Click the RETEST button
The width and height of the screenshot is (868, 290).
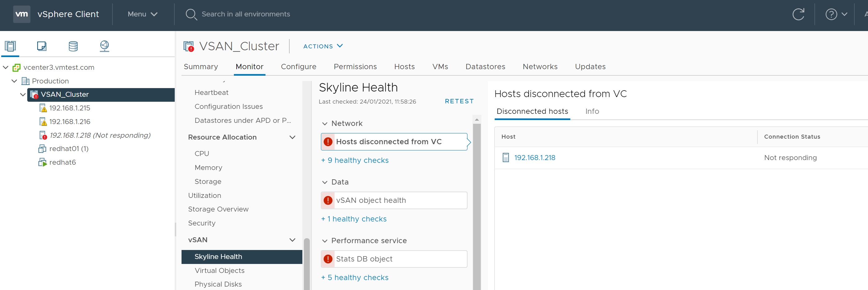(459, 101)
